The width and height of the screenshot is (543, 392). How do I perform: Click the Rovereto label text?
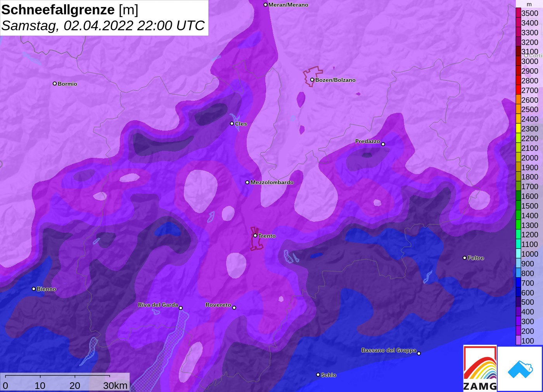(218, 305)
